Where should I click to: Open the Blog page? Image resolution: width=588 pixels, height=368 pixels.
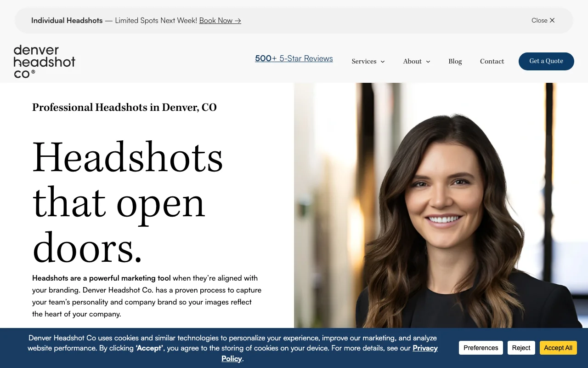point(455,61)
